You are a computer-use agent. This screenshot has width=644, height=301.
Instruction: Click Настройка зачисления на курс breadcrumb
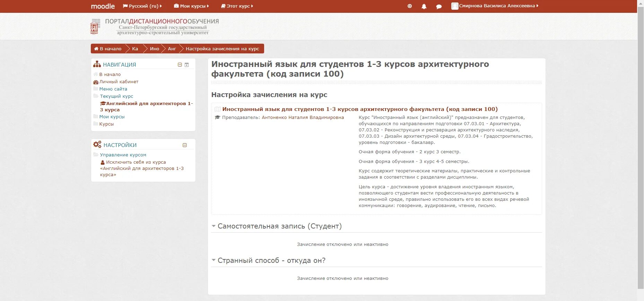coord(222,49)
